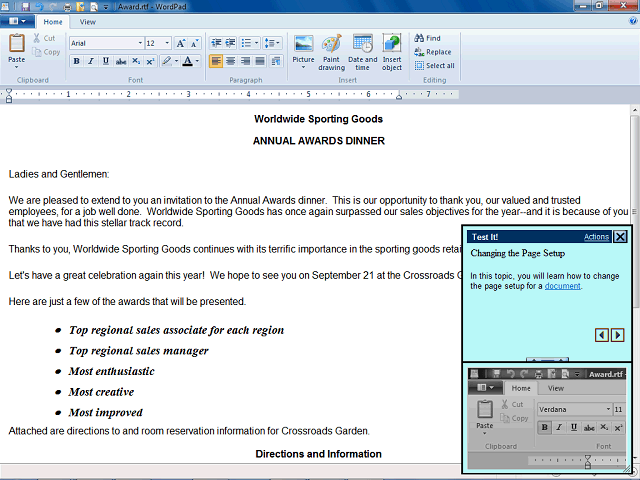Open the font color dropdown arrow
The height and width of the screenshot is (480, 640).
pos(198,61)
